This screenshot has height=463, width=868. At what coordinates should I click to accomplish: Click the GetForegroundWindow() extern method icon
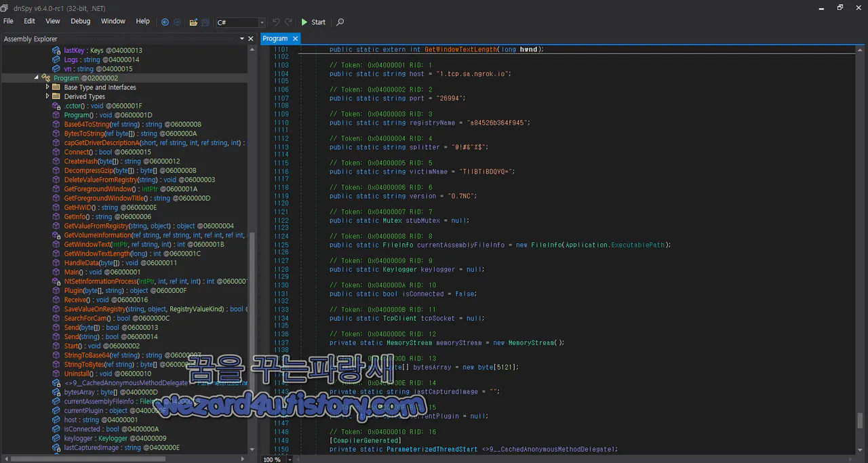click(x=57, y=188)
